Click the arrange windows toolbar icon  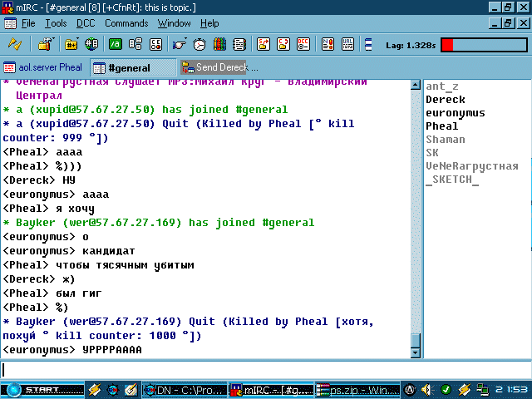(x=368, y=44)
